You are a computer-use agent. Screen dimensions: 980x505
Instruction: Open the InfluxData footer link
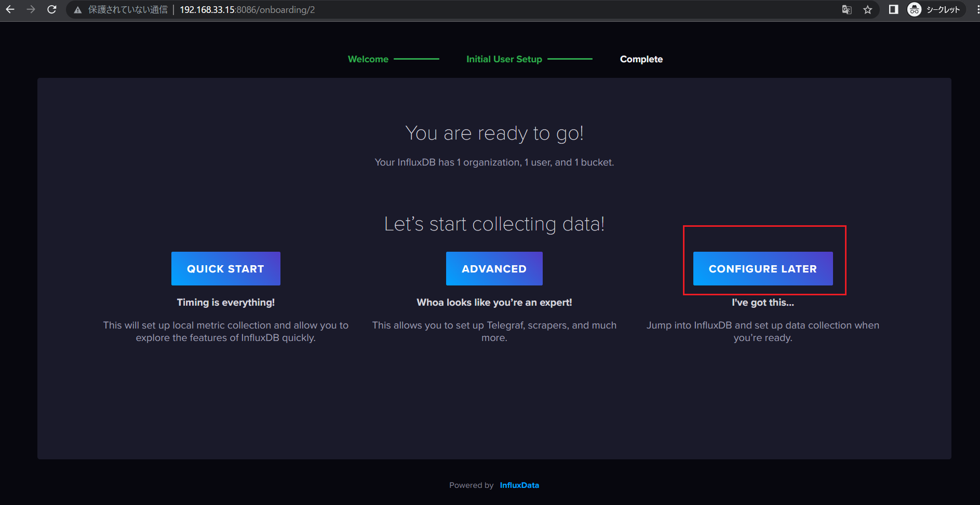[519, 485]
